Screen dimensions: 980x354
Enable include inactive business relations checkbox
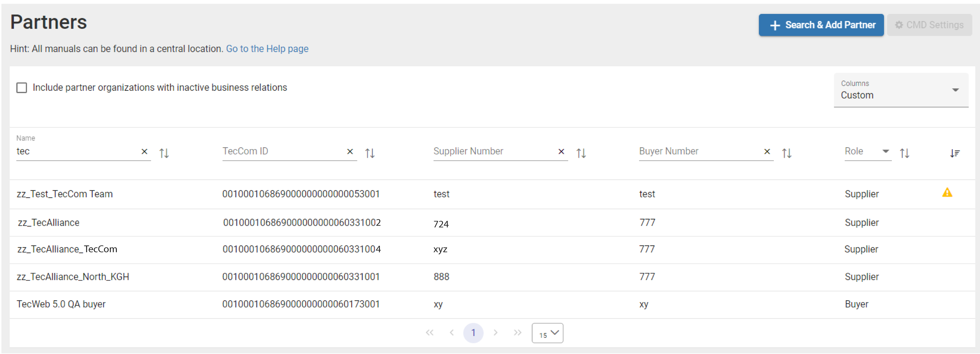(22, 88)
